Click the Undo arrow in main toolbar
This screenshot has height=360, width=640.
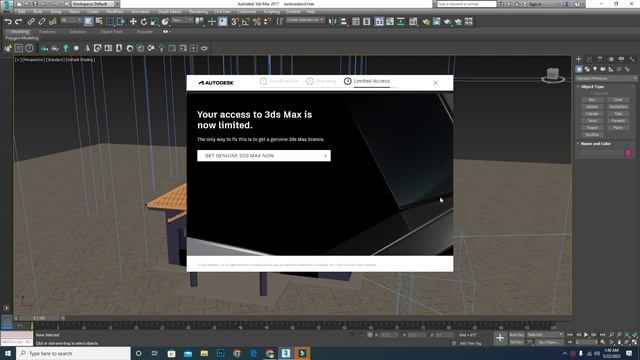8,22
